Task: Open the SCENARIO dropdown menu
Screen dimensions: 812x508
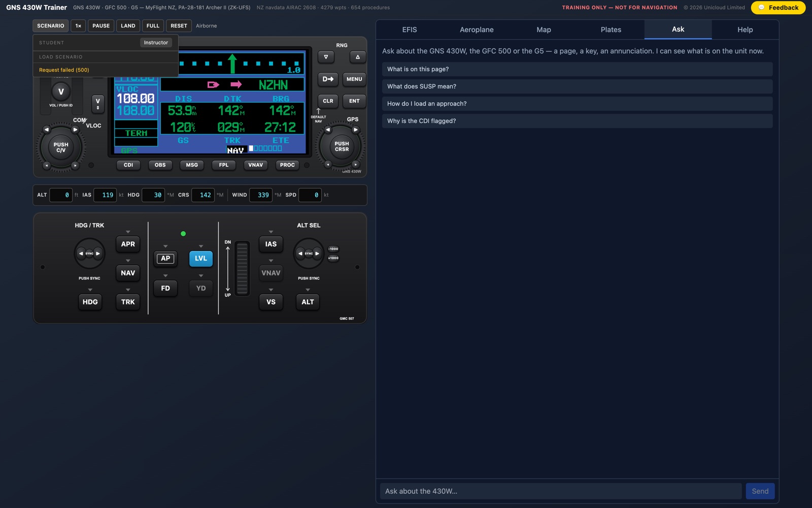Action: (x=51, y=26)
